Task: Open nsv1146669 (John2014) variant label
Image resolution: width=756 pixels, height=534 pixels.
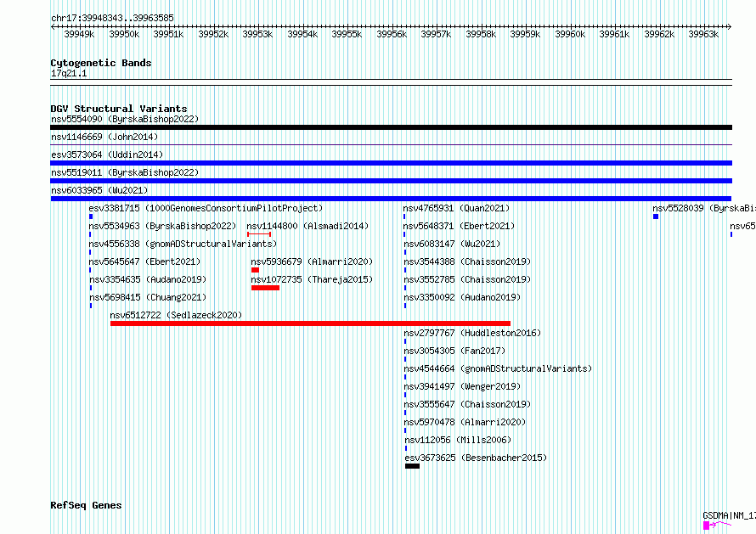Action: [104, 137]
